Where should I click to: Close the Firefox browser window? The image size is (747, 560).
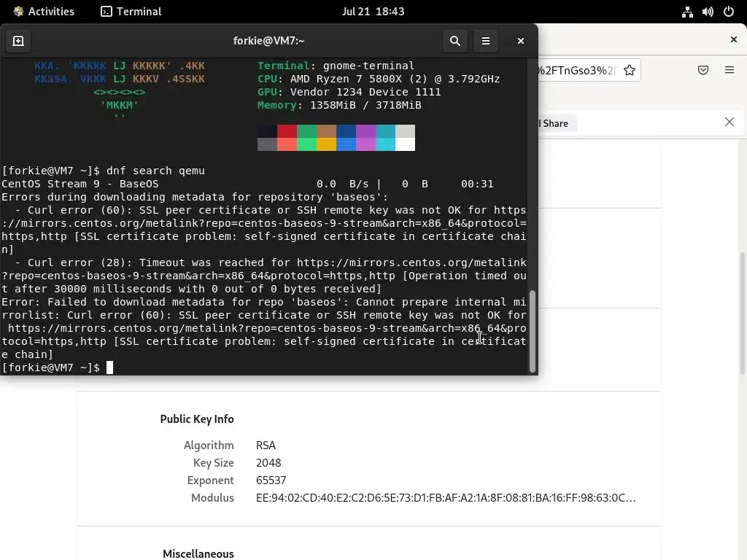point(734,39)
